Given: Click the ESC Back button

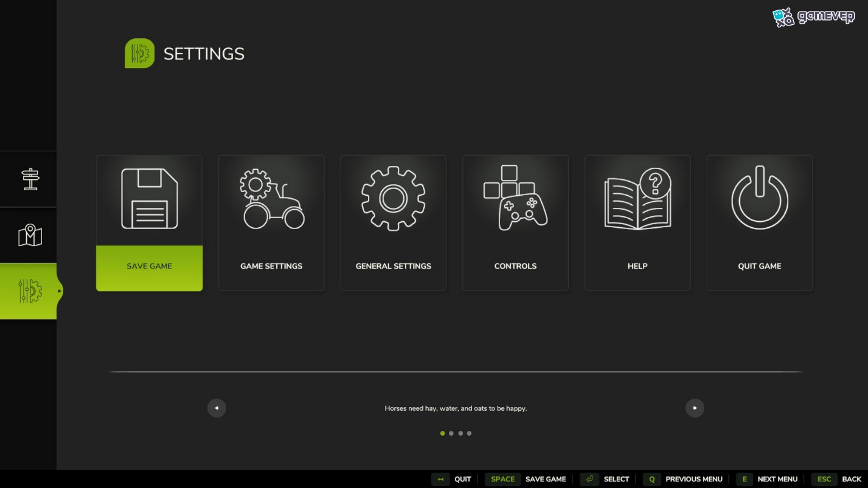Looking at the screenshot, I should (x=836, y=479).
